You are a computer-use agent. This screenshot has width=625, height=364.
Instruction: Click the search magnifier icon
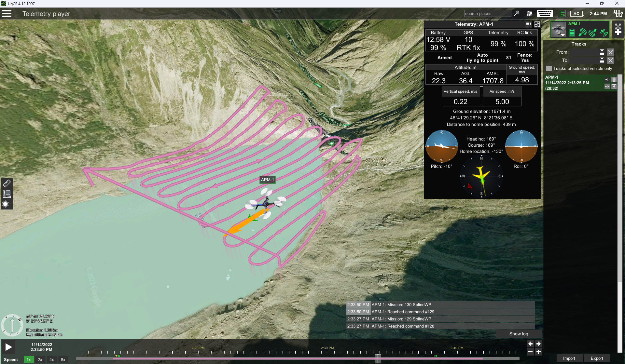[517, 13]
